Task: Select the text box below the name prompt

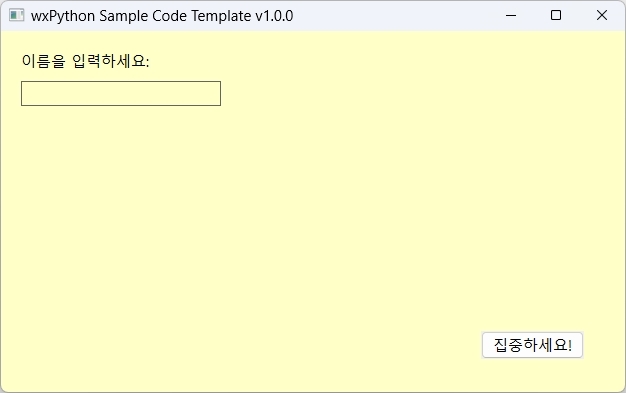Action: coord(121,93)
